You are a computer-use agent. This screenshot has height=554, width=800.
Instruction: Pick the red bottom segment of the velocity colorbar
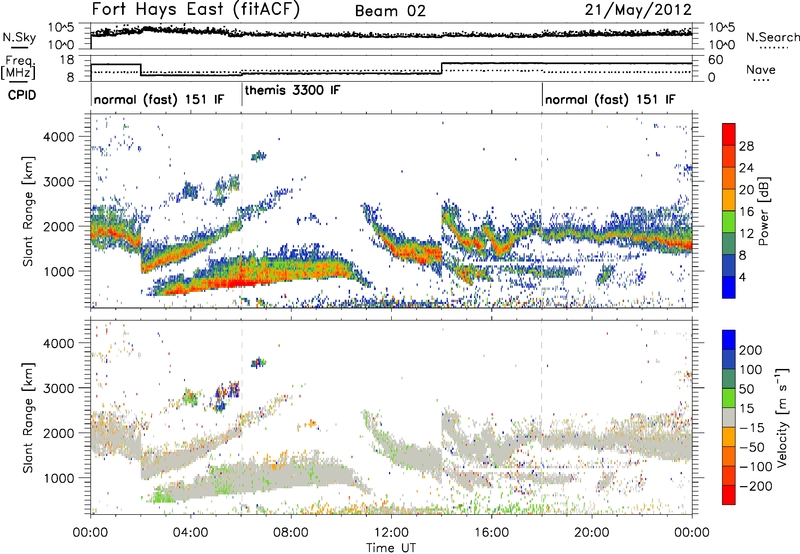[729, 495]
